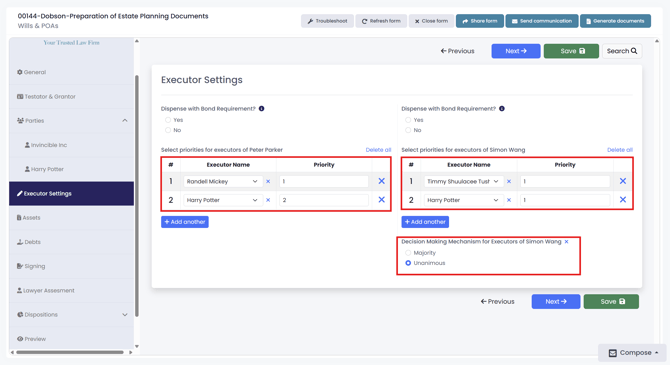670x365 pixels.
Task: Select Unanimous decision making option
Action: 408,263
